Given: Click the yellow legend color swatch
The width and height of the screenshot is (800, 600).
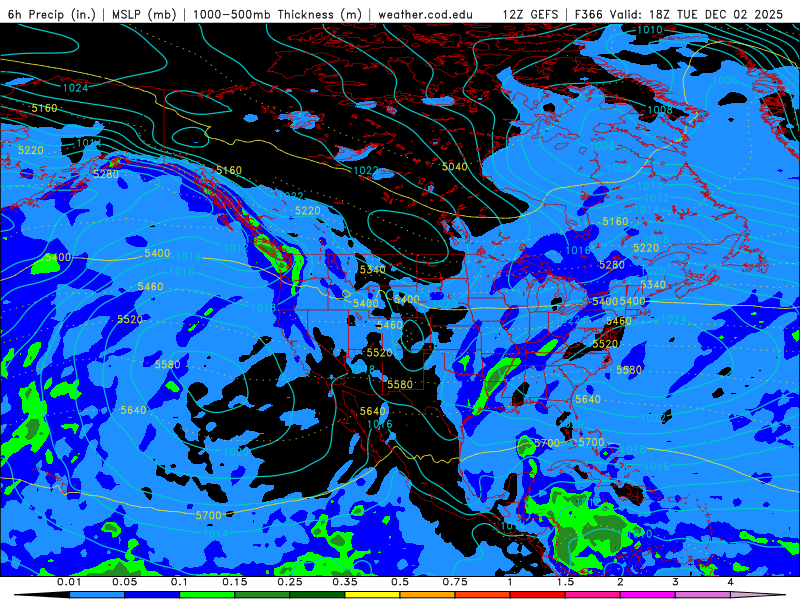Looking at the screenshot, I should [x=372, y=595].
